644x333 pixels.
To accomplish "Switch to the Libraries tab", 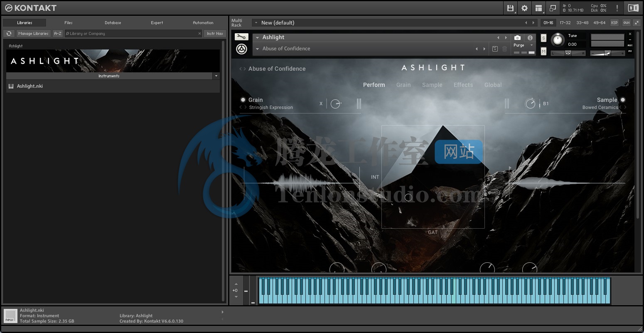I will tap(25, 22).
